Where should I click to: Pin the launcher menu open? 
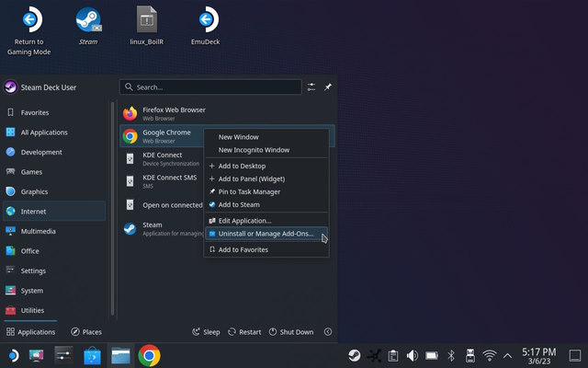[x=328, y=87]
